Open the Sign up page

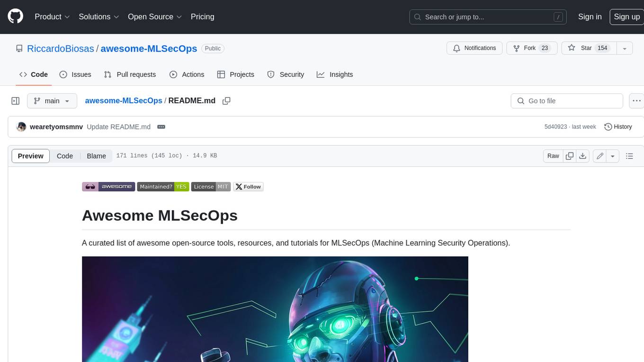626,17
